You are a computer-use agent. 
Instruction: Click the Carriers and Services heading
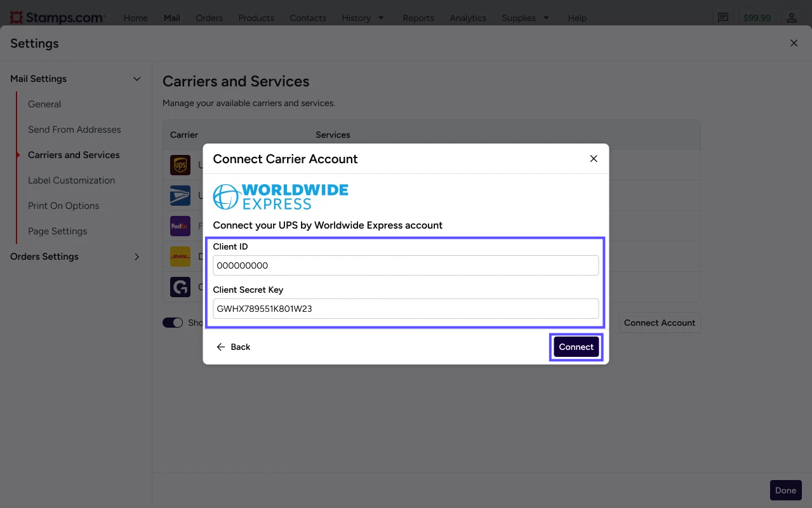point(236,81)
